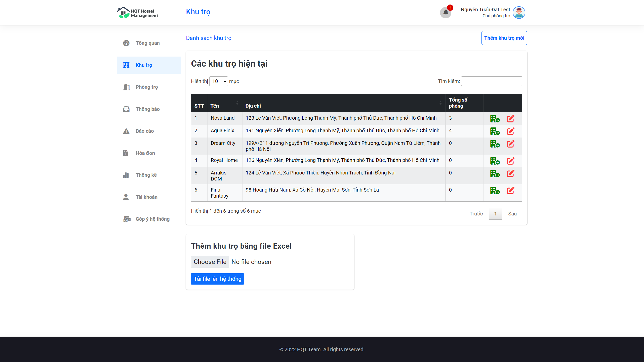Click edit icon for Dream City
644x362 pixels.
click(x=510, y=144)
